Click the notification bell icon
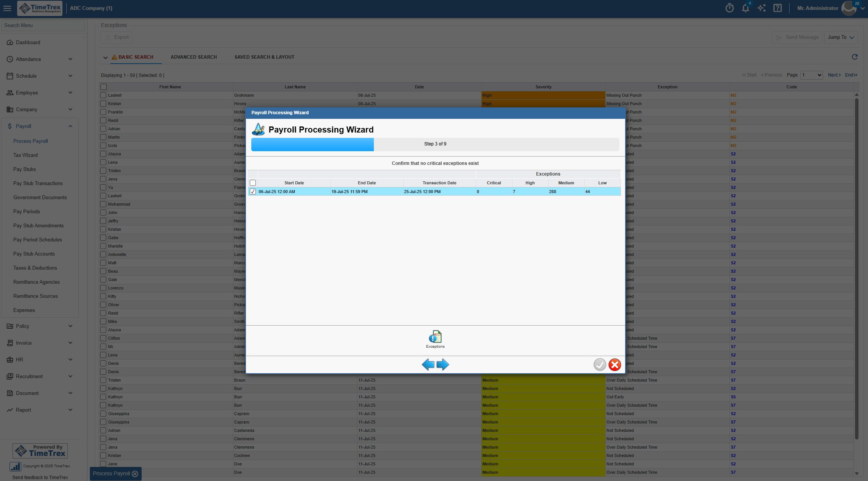The image size is (868, 481). click(x=745, y=8)
